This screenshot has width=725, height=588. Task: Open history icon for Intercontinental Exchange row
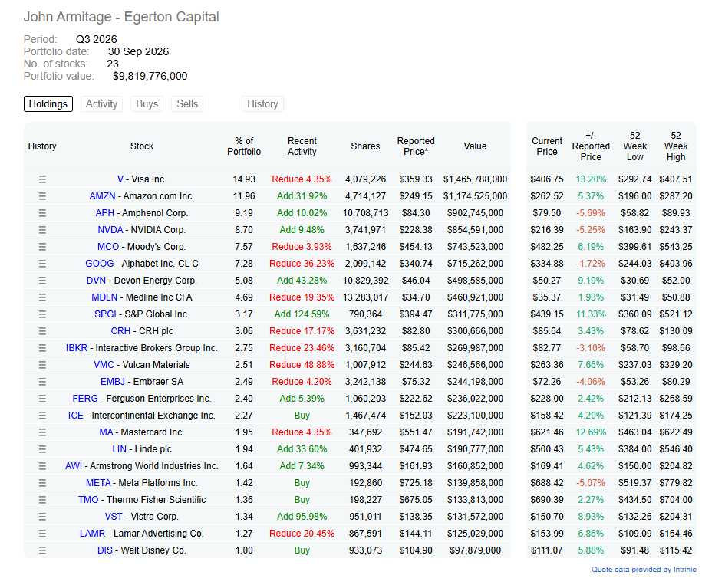point(42,416)
